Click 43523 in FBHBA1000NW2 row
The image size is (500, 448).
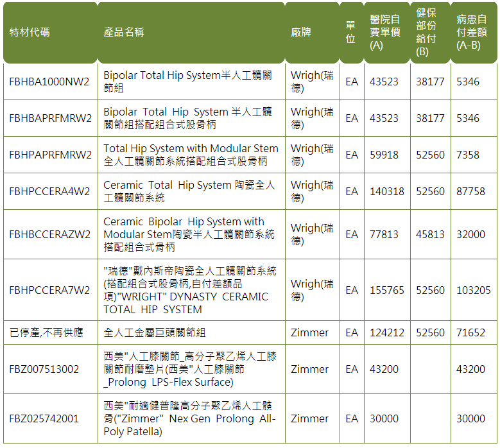point(384,82)
